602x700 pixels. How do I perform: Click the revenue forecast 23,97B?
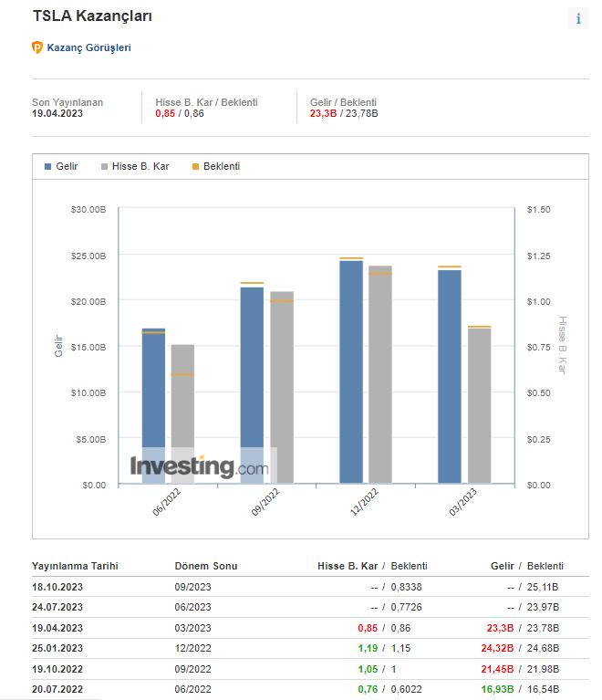543,607
